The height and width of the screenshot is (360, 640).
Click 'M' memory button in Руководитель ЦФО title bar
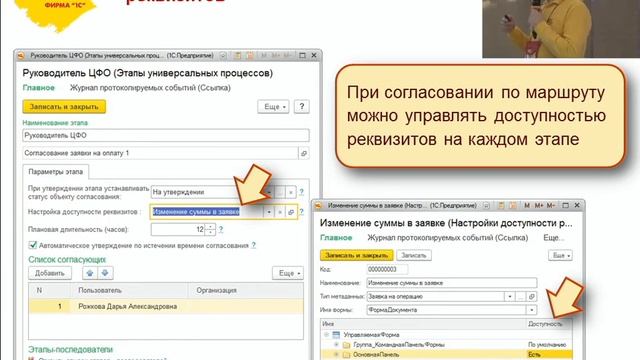coord(264,56)
